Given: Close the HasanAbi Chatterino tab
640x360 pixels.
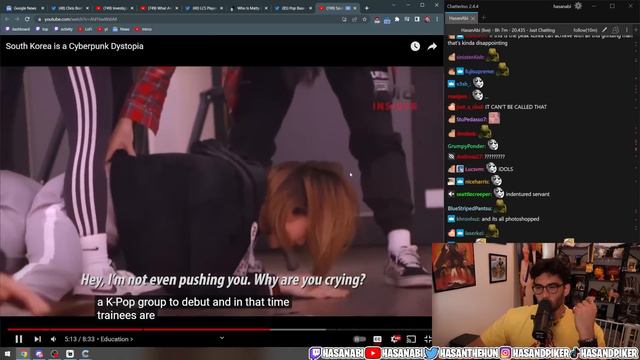Looking at the screenshot, I should [473, 18].
